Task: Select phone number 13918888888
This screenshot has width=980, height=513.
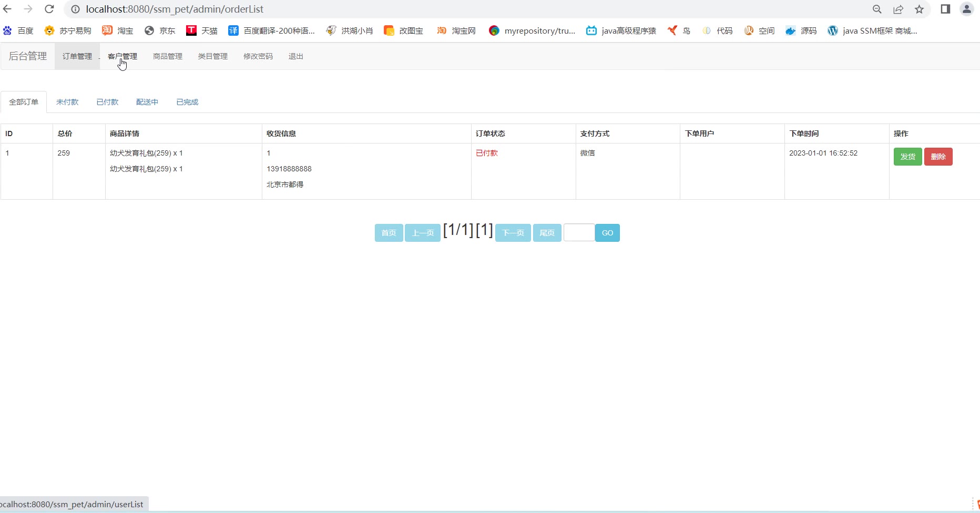Action: [x=289, y=169]
